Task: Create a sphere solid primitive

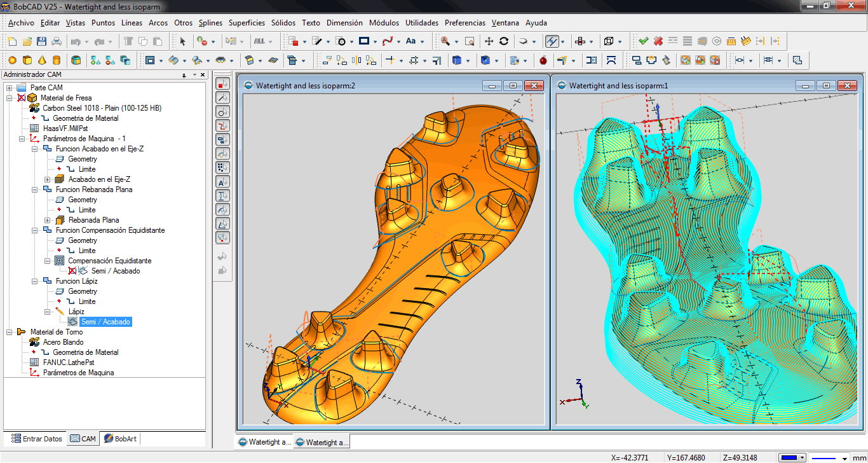Action: 12,60
